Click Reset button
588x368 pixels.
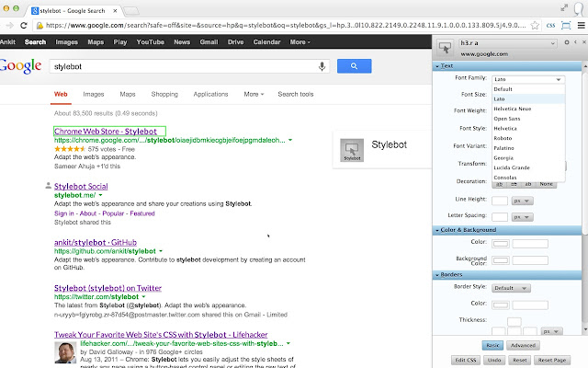[520, 360]
